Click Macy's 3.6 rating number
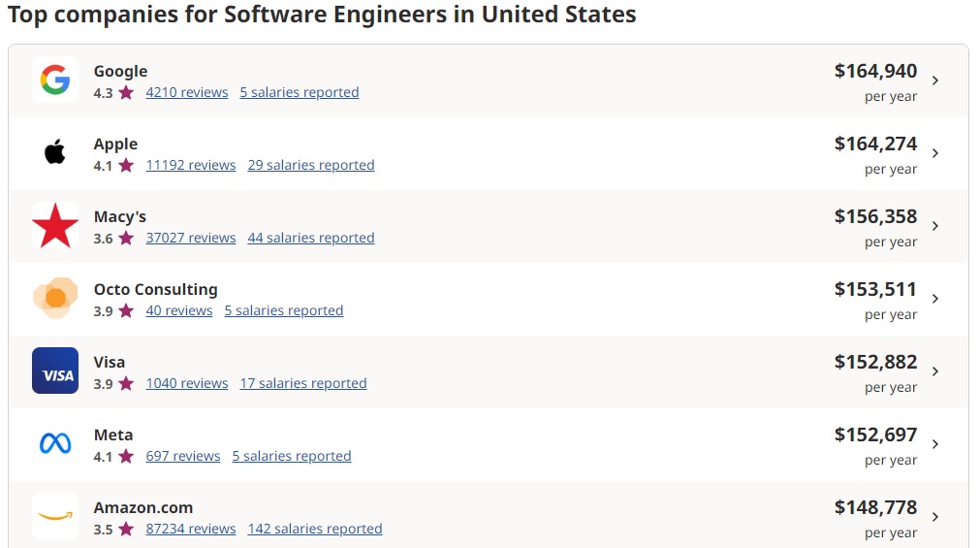 point(103,239)
